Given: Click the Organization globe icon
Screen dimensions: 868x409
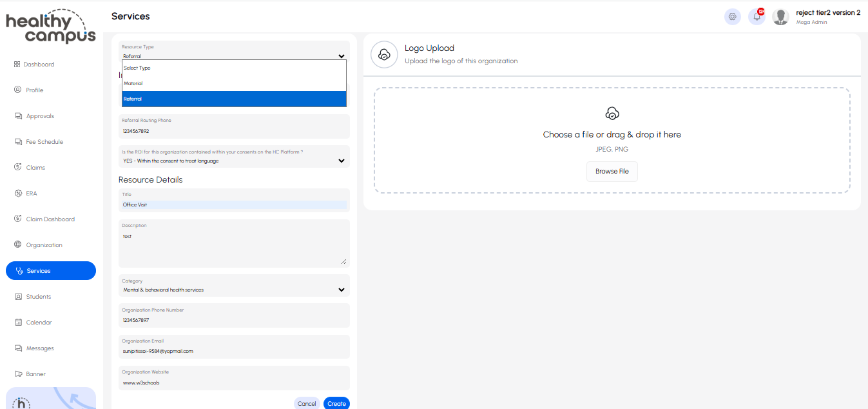Looking at the screenshot, I should [x=18, y=245].
